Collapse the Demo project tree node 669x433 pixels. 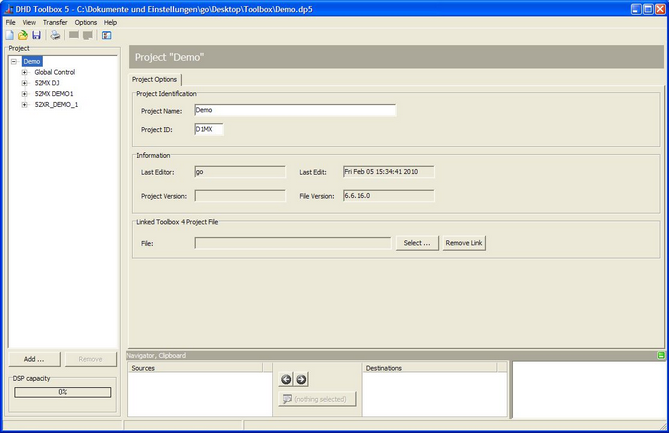(14, 61)
